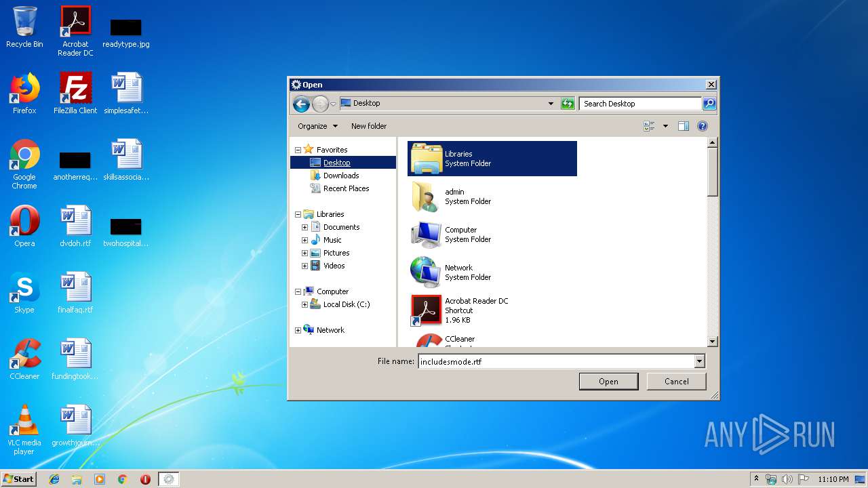Viewport: 868px width, 488px height.
Task: Show the preview pane
Action: [684, 126]
